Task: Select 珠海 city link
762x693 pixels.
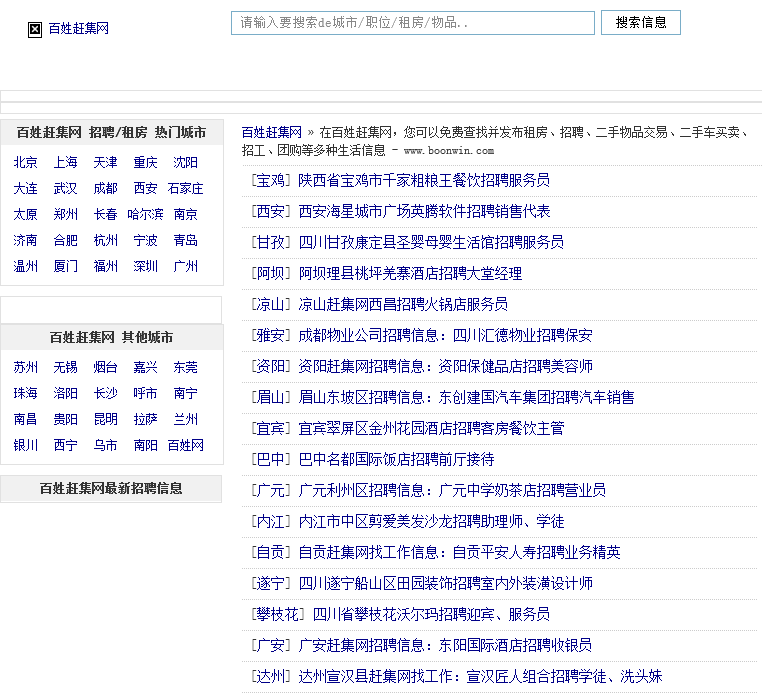Action: [x=25, y=393]
